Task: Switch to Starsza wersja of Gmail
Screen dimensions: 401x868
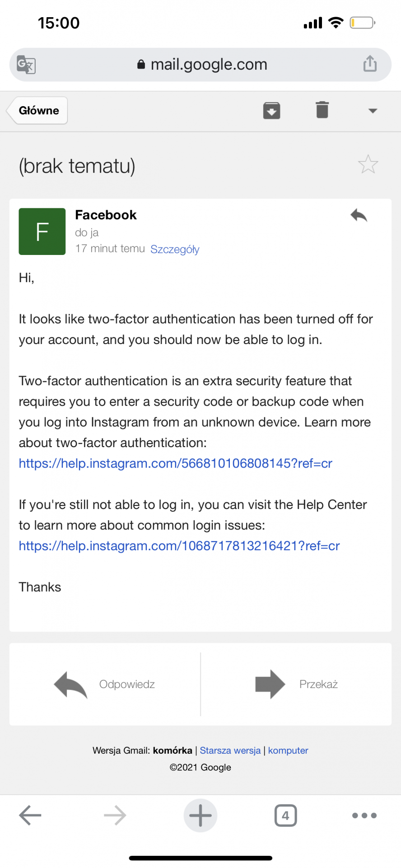Action: point(230,750)
